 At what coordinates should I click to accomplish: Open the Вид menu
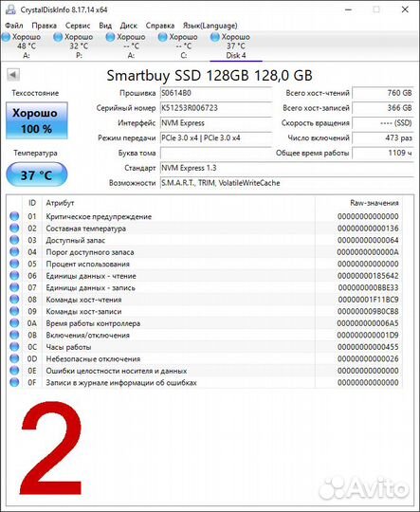tap(105, 26)
